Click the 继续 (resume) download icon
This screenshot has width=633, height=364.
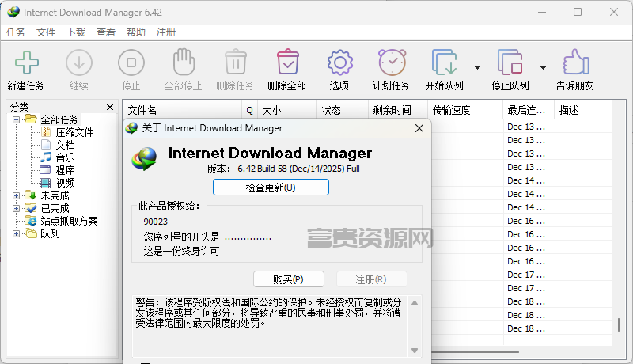pos(78,63)
